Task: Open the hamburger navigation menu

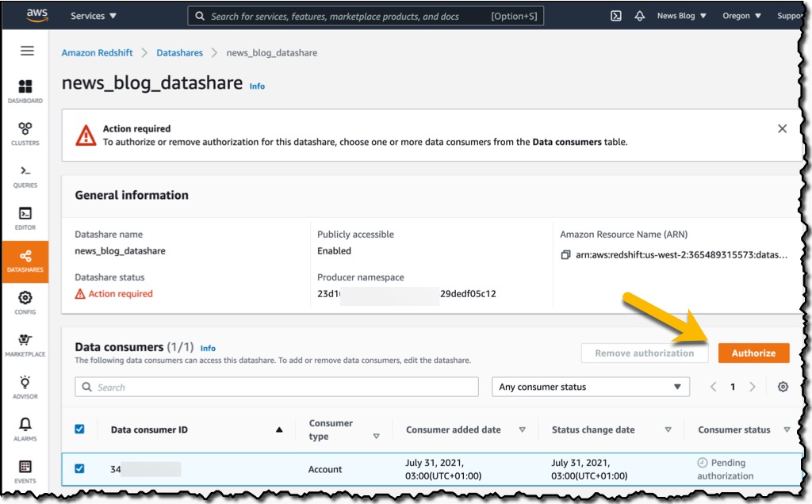Action: [27, 50]
